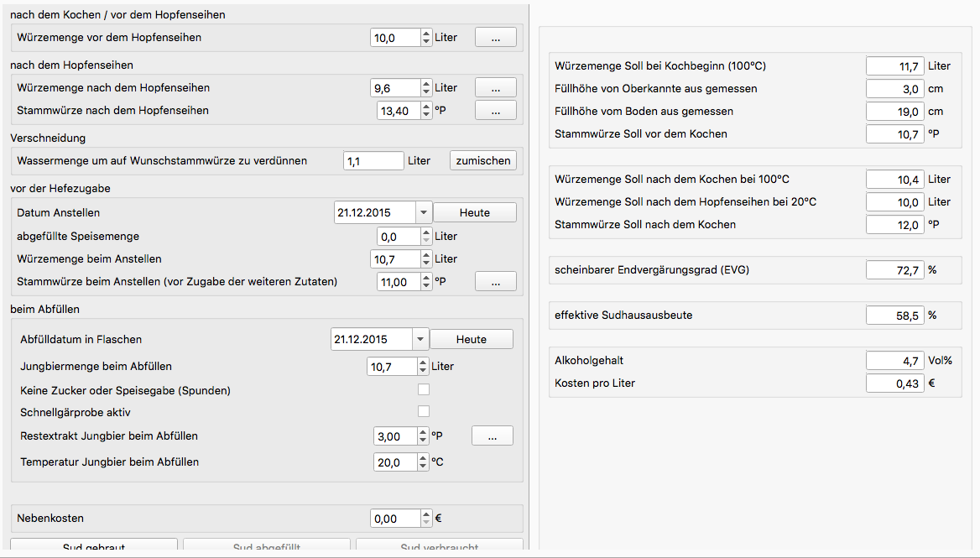Image resolution: width=980 pixels, height=558 pixels.
Task: Expand the Datum Anstellen date dropdown
Action: point(423,213)
